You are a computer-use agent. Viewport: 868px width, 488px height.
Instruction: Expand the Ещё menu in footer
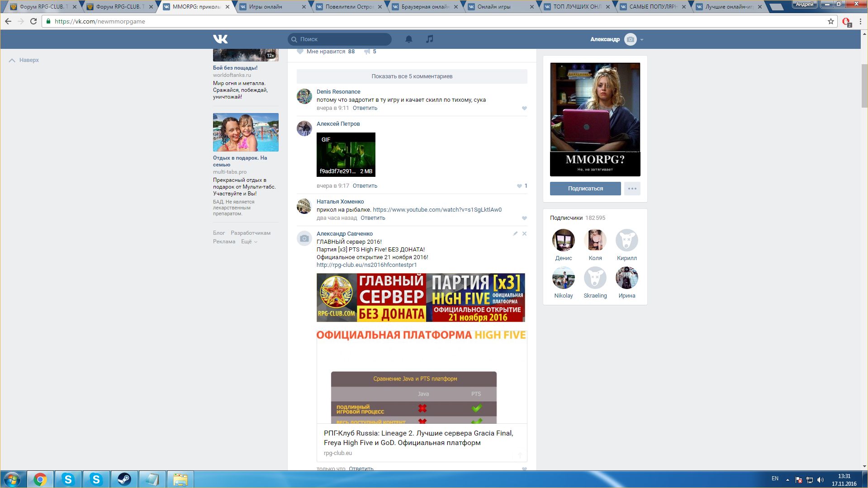pyautogui.click(x=249, y=242)
